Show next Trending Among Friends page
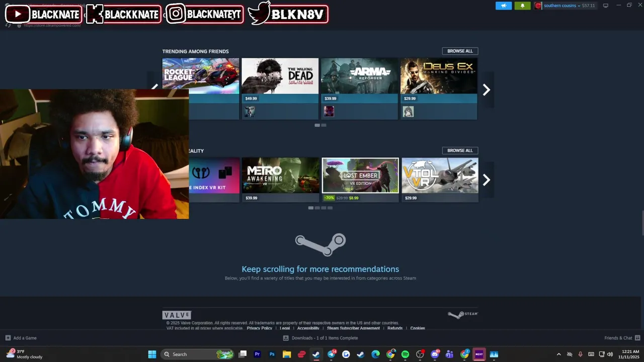 486,89
